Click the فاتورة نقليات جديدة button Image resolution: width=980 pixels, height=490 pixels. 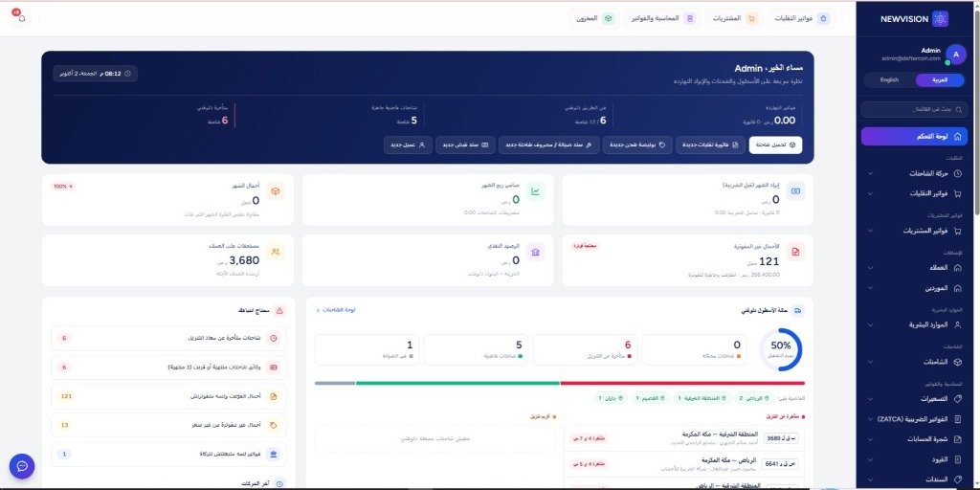pyautogui.click(x=710, y=145)
